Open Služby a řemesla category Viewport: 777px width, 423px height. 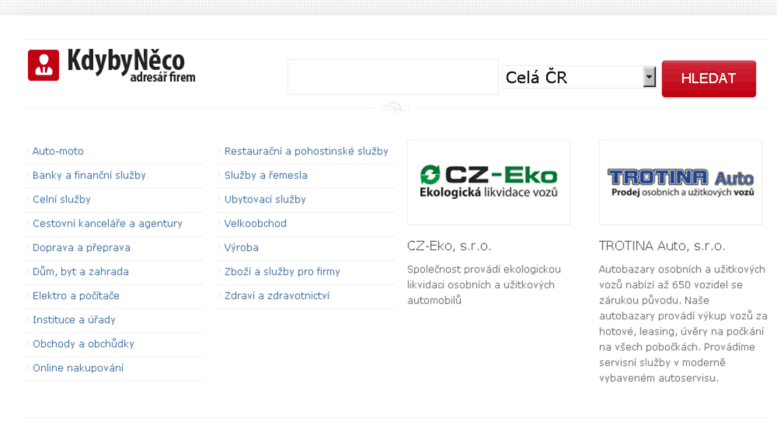(266, 175)
